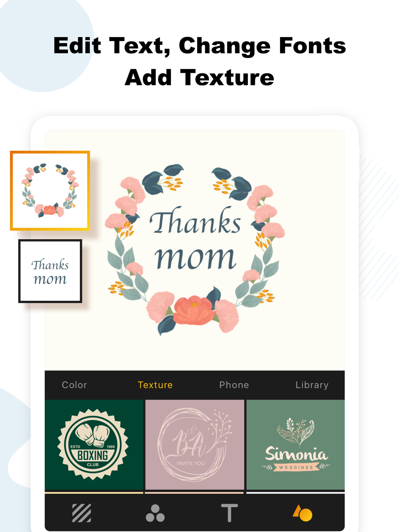Choose the Boxing Club template thumbnail
Image resolution: width=399 pixels, height=532 pixels.
(94, 445)
